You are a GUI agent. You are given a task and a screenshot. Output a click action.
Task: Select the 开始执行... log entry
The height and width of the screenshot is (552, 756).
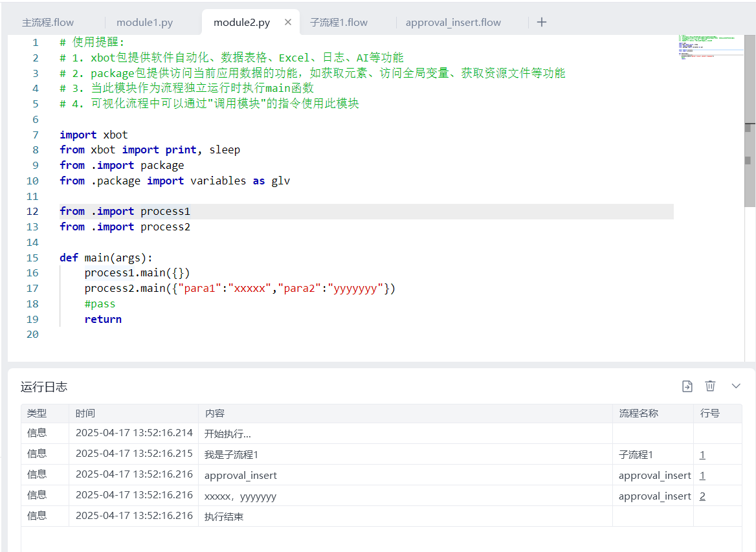pos(227,434)
